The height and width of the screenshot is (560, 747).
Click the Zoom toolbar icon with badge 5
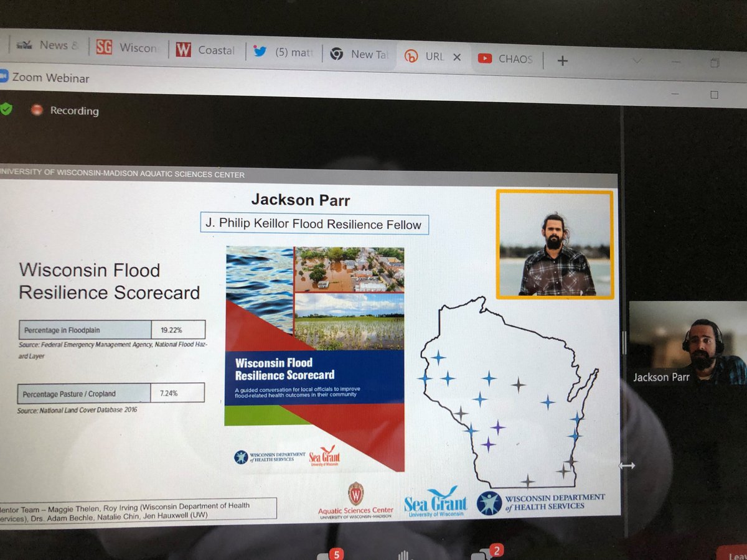330,554
